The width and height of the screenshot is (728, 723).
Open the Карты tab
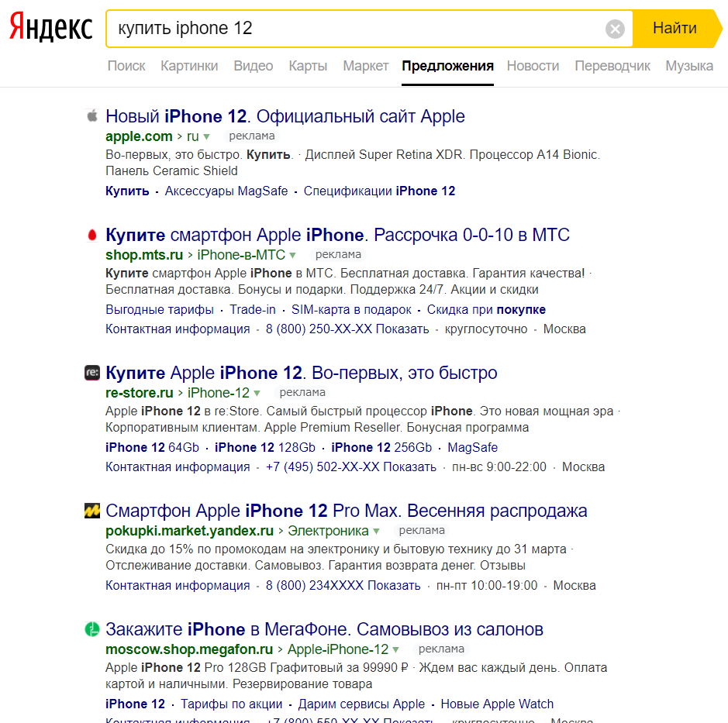point(308,66)
